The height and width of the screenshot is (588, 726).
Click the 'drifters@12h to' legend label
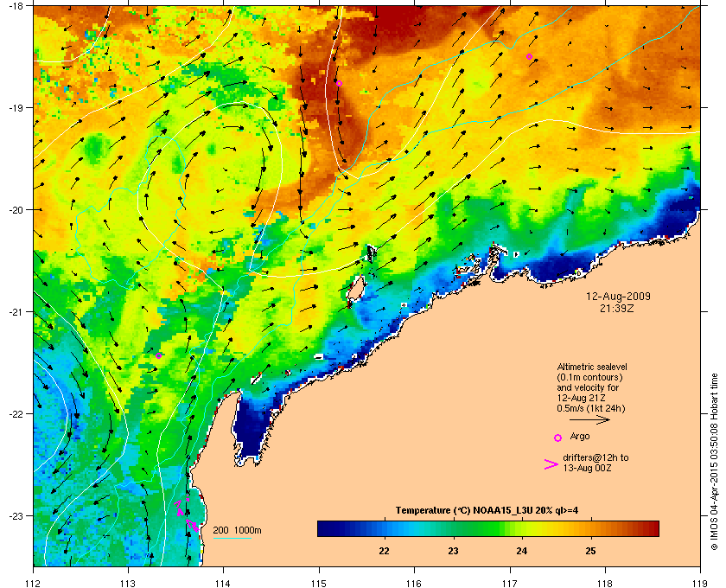(x=595, y=457)
